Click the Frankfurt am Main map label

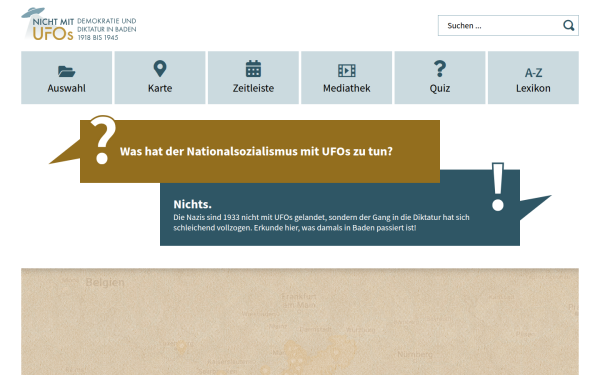(x=299, y=301)
